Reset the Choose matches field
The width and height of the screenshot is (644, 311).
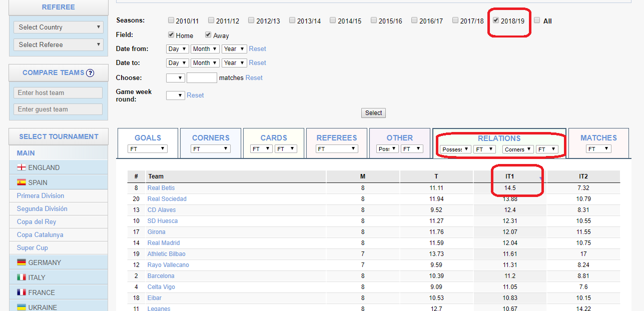pos(254,78)
